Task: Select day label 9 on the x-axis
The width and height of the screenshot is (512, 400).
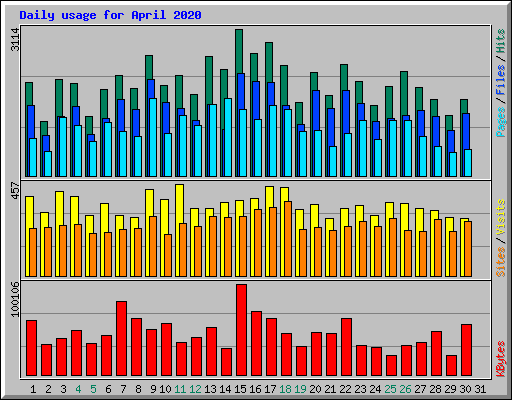Action: click(153, 389)
